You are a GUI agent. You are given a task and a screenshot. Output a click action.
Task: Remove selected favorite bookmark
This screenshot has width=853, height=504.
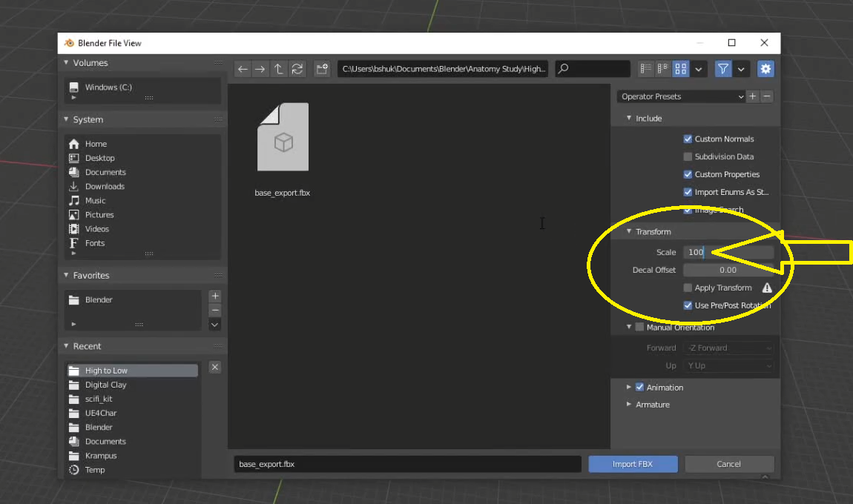click(x=215, y=311)
